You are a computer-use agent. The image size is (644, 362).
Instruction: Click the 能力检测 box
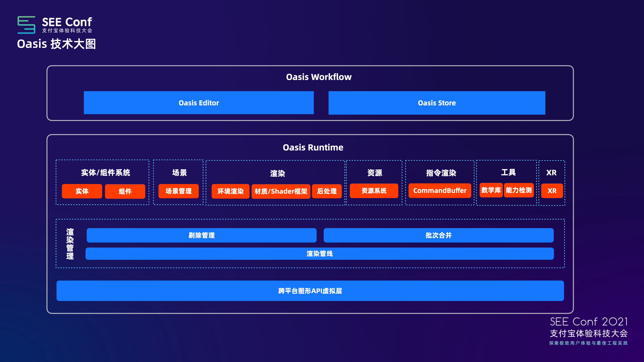pos(519,190)
